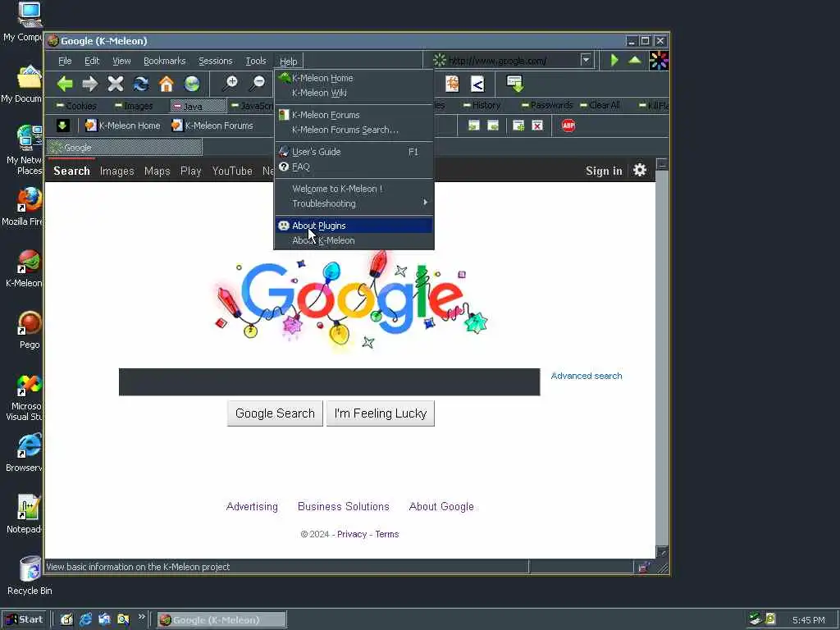Open the Tools menu
This screenshot has width=840, height=630.
(x=256, y=61)
